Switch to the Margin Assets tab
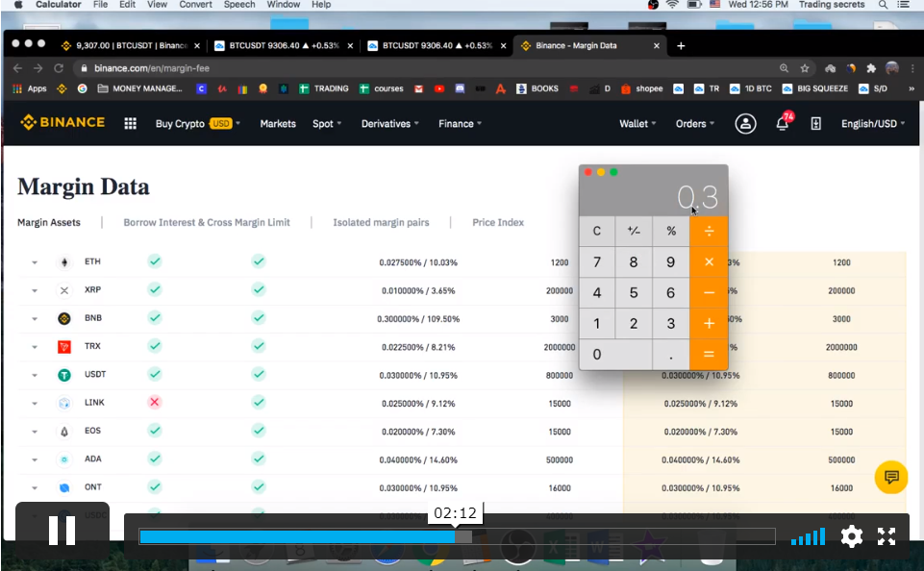This screenshot has width=924, height=571. point(49,222)
